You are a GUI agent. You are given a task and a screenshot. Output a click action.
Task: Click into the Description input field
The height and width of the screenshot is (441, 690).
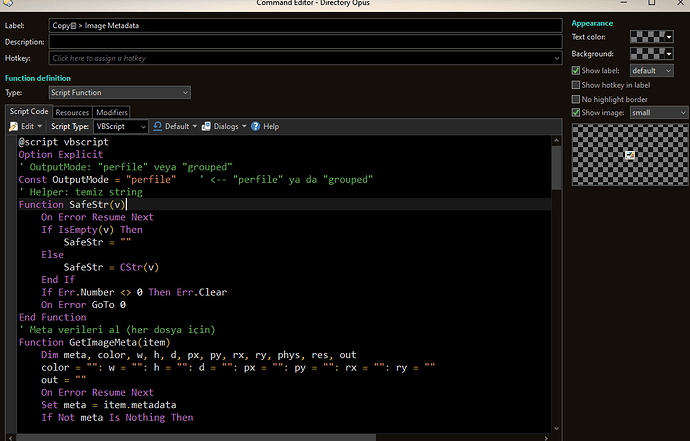pyautogui.click(x=300, y=42)
